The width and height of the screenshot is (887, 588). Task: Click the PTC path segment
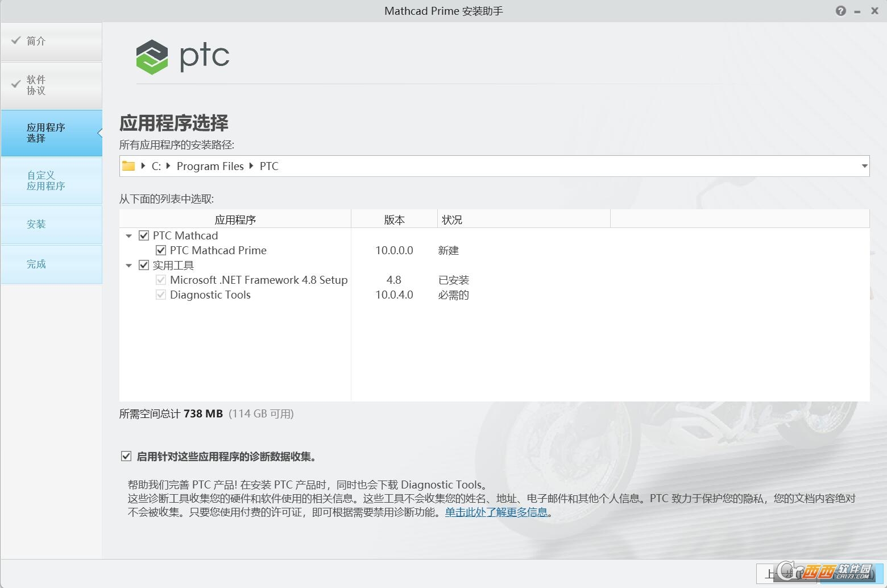pyautogui.click(x=269, y=166)
